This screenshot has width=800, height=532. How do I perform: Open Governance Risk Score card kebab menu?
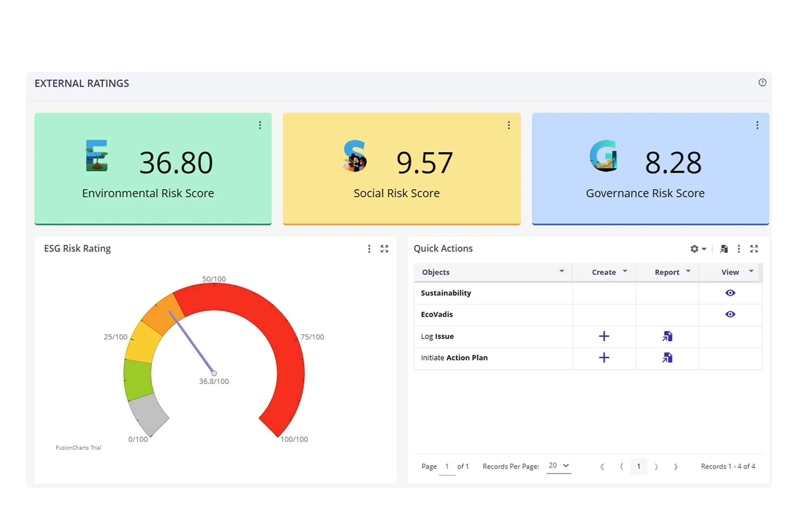[x=757, y=125]
